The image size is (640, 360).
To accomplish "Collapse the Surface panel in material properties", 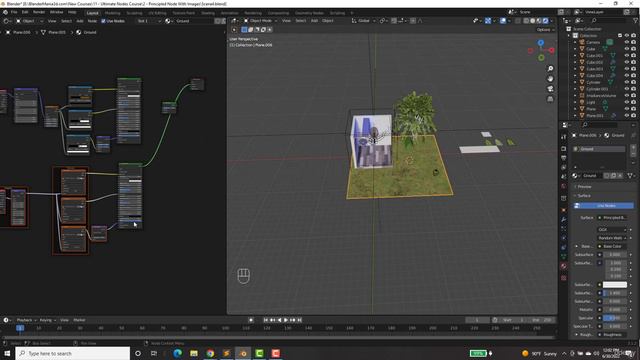I will [x=583, y=196].
